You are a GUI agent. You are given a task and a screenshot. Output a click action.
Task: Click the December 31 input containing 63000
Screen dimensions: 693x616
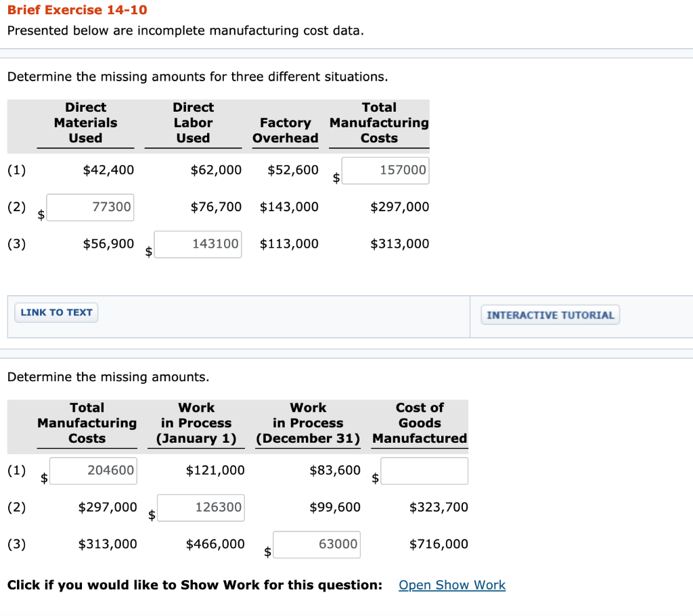tap(317, 544)
